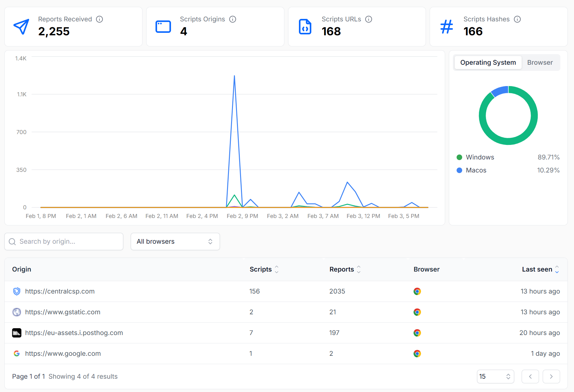
Task: Click the info icon next to Reports Received
Action: point(99,19)
